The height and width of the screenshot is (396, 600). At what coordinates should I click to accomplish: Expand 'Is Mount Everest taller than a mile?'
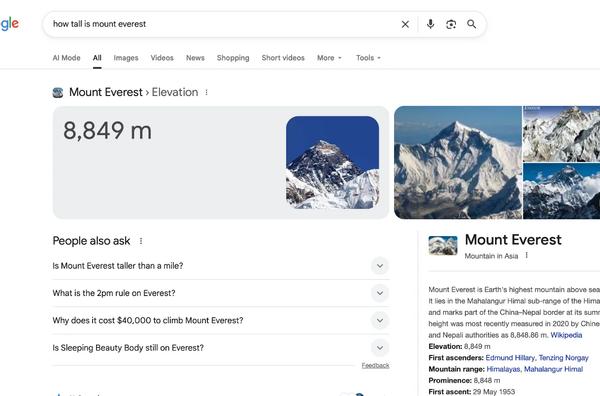221,266
